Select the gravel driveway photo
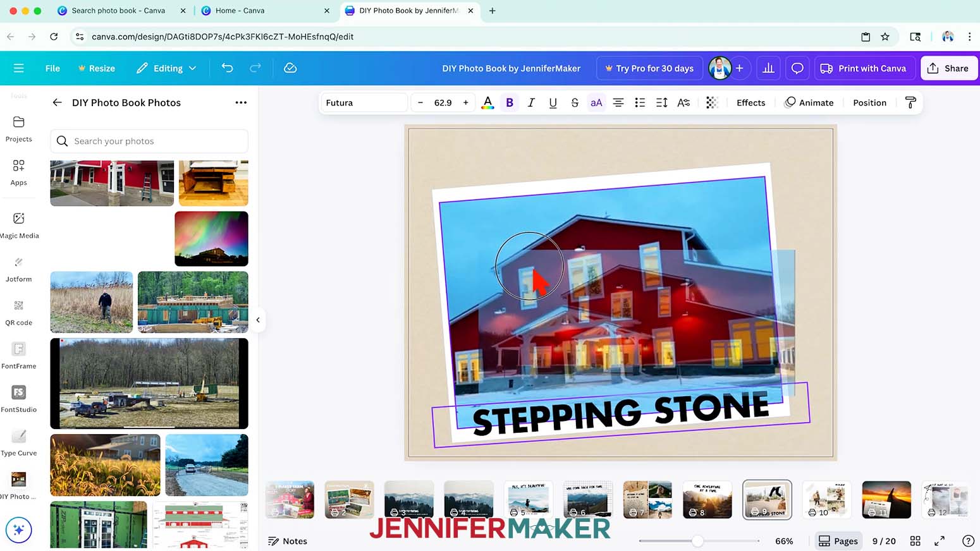This screenshot has width=980, height=551. [207, 465]
